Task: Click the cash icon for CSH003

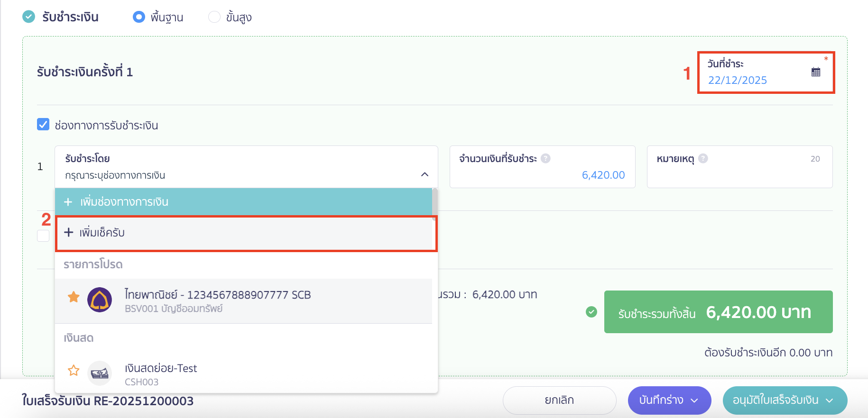Action: (x=100, y=373)
